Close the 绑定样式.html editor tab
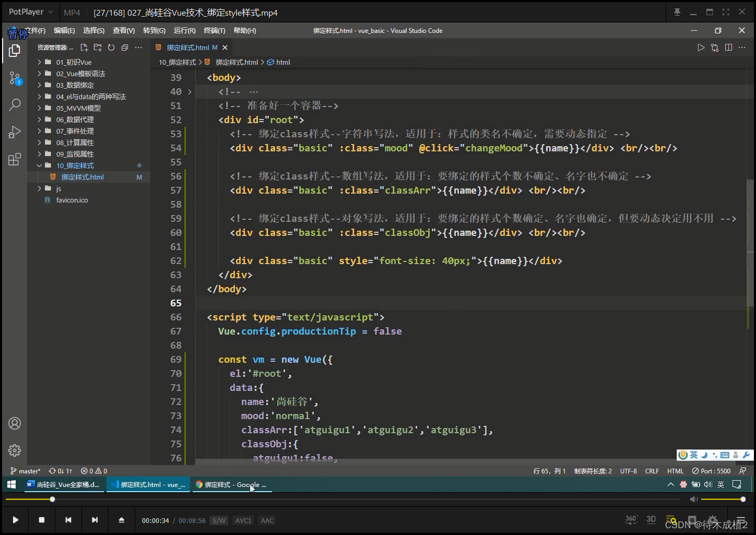Screen dimensions: 756x535 click(225, 47)
